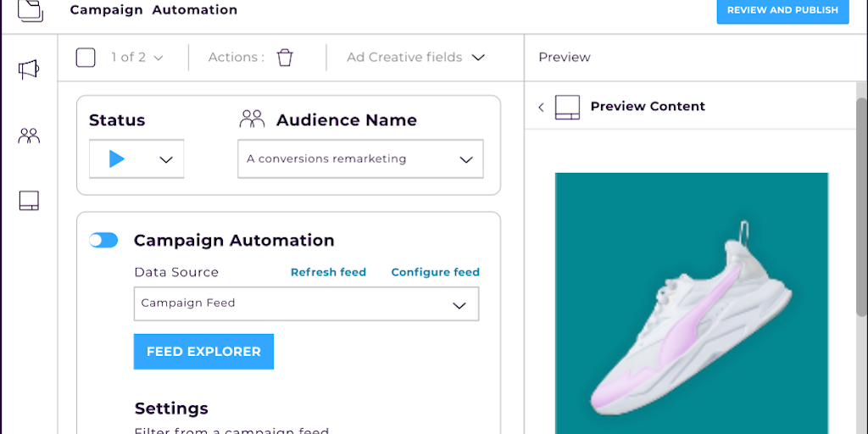Image resolution: width=868 pixels, height=434 pixels.
Task: Click the megaphone campaigns sidebar icon
Action: (x=29, y=70)
